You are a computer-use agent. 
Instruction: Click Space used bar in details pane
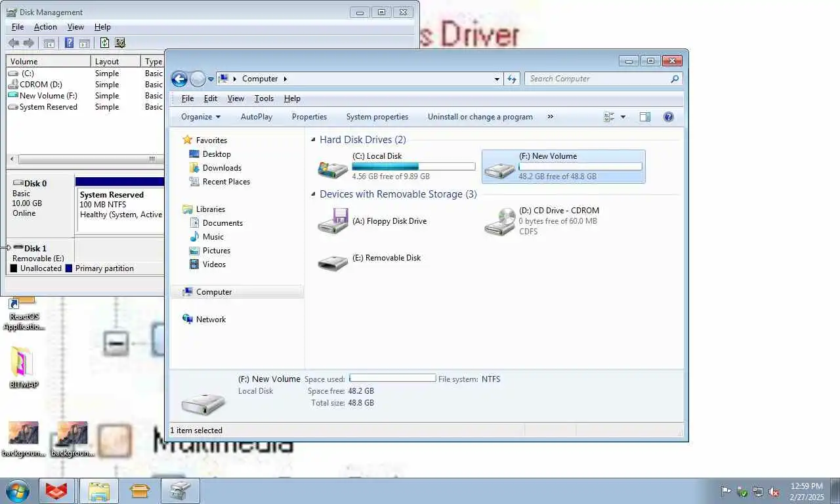(x=392, y=378)
